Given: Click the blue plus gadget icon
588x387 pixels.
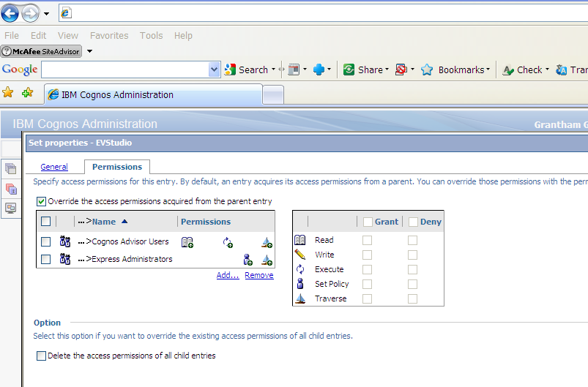Looking at the screenshot, I should 319,69.
